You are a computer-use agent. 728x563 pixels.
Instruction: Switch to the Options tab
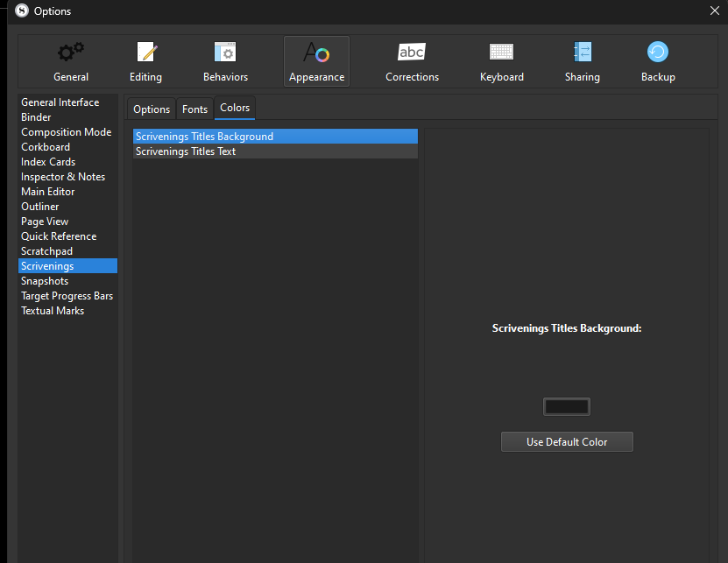coord(152,109)
